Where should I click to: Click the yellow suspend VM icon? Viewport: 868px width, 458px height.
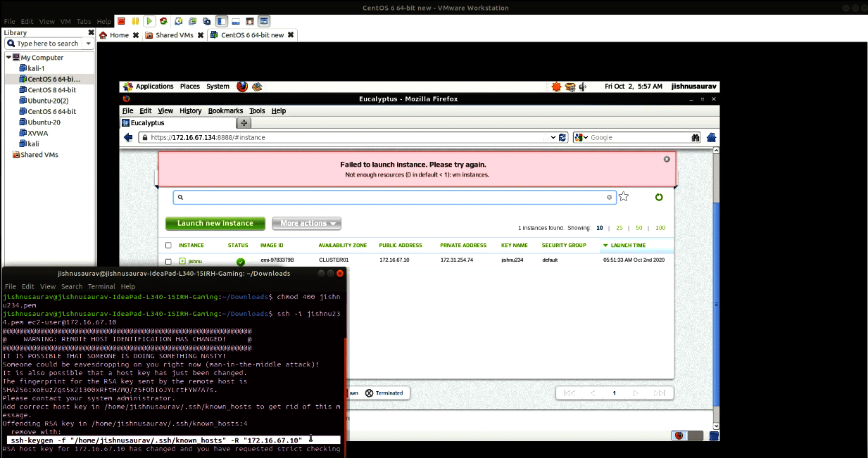[135, 22]
